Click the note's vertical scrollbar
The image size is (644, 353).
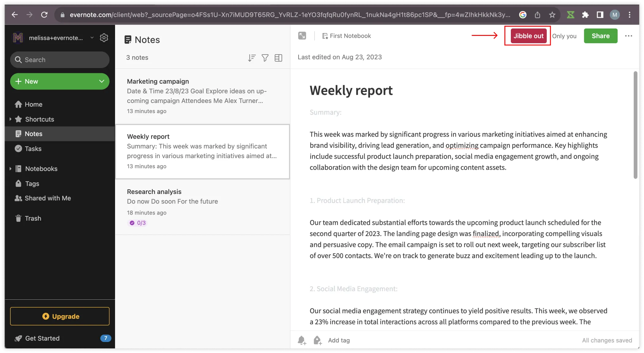(635, 125)
